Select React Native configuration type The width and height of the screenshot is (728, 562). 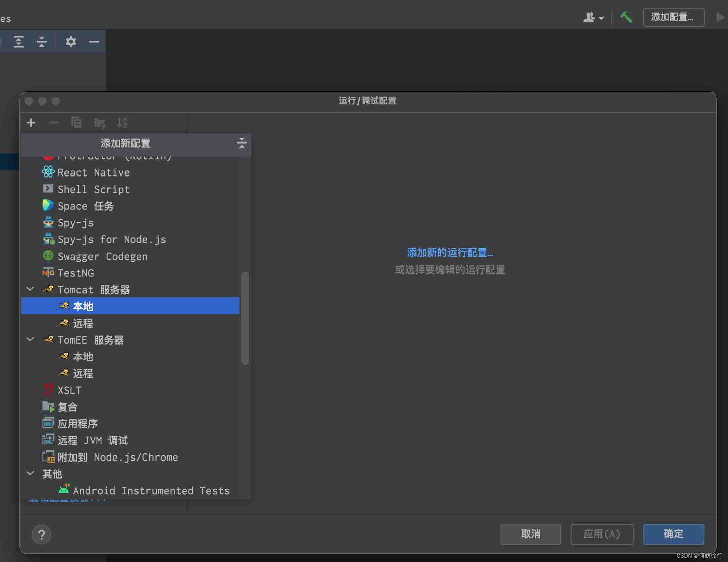[x=130, y=172]
